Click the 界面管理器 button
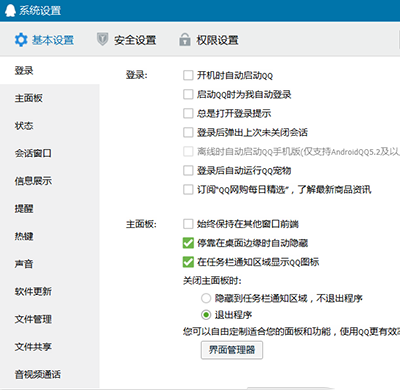Screen dimensions: 400x390 [x=232, y=350]
